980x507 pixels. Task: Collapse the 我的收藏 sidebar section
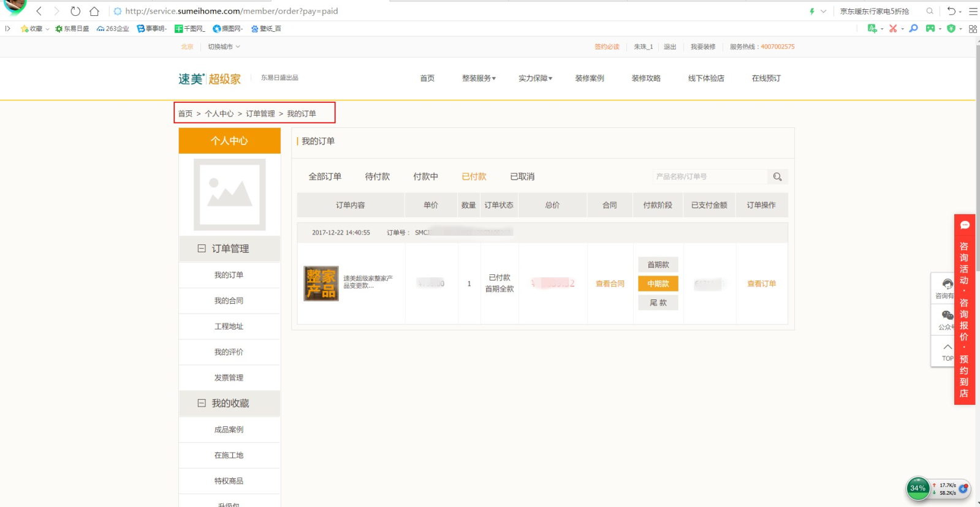coord(202,403)
